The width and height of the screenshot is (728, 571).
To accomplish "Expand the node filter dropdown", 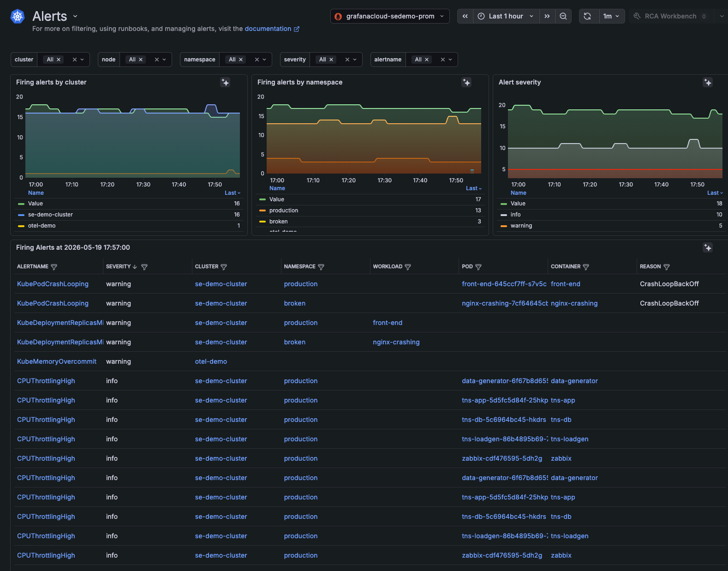I will tap(164, 60).
